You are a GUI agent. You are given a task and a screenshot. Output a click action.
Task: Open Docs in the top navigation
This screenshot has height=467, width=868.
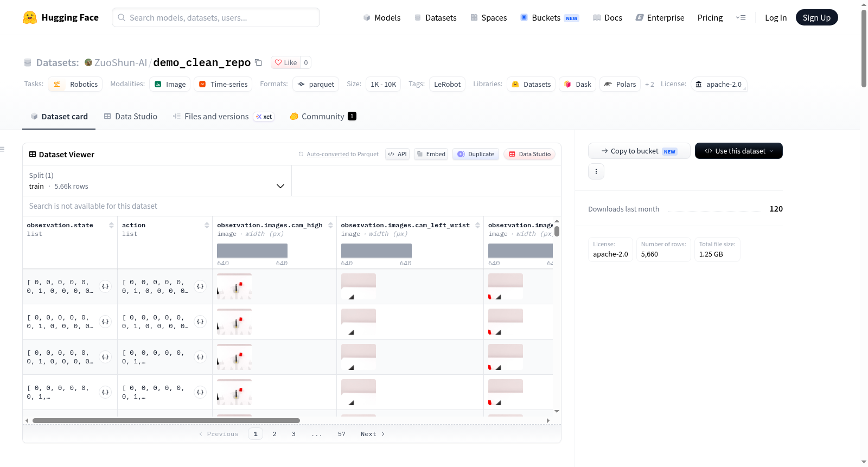click(608, 18)
